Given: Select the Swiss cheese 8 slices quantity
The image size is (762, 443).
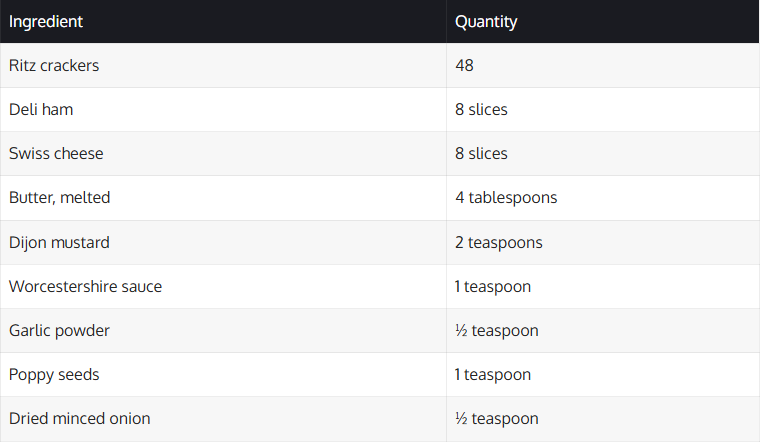Looking at the screenshot, I should click(481, 153).
